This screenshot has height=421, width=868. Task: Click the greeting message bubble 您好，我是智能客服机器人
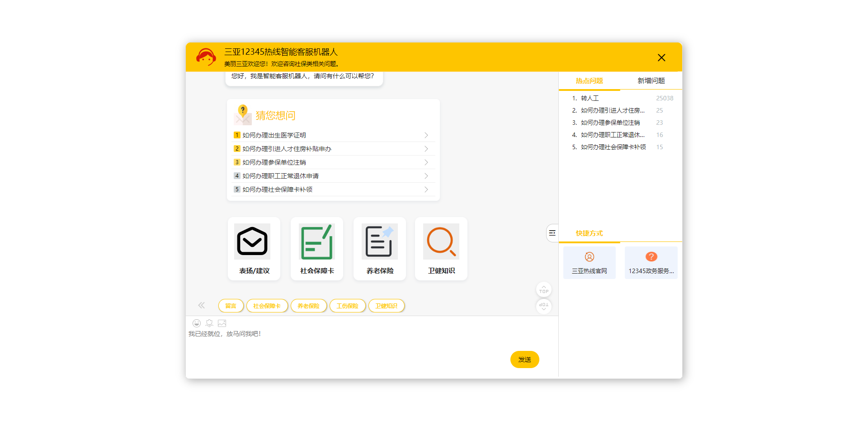click(x=304, y=78)
